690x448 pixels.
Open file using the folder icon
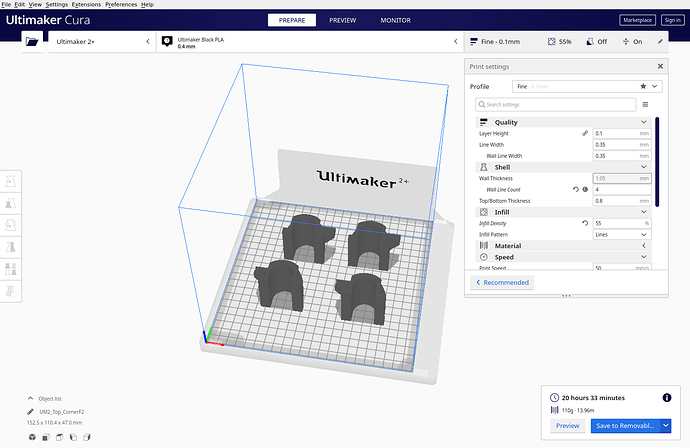click(32, 41)
